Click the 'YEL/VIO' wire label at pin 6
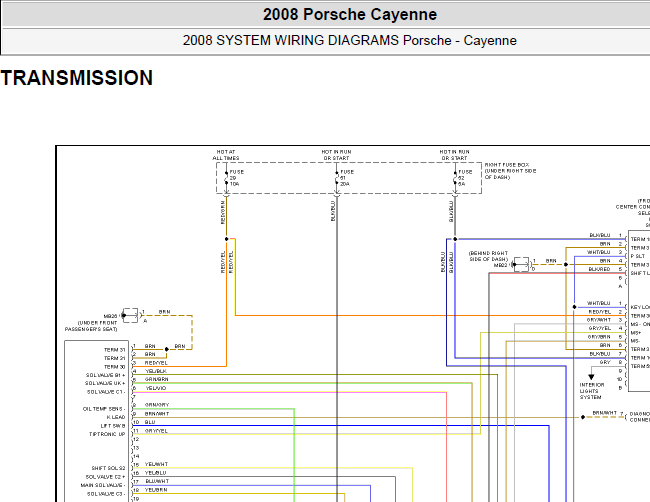This screenshot has width=650, height=502. point(156,388)
